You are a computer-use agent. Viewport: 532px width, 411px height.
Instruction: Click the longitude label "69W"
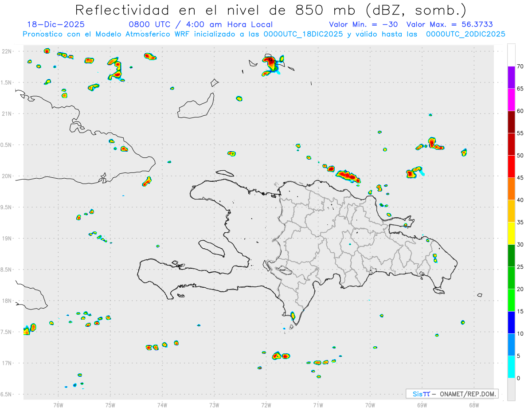tap(422, 405)
